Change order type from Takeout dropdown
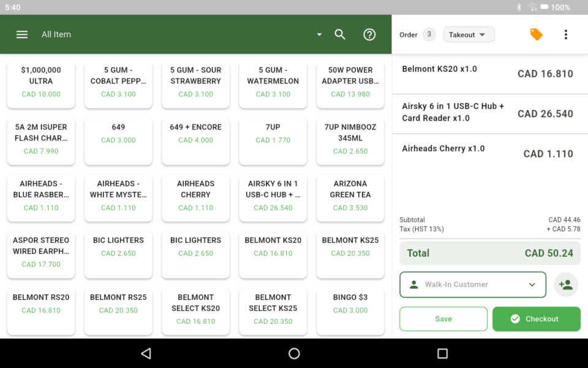588x368 pixels. pyautogui.click(x=469, y=34)
